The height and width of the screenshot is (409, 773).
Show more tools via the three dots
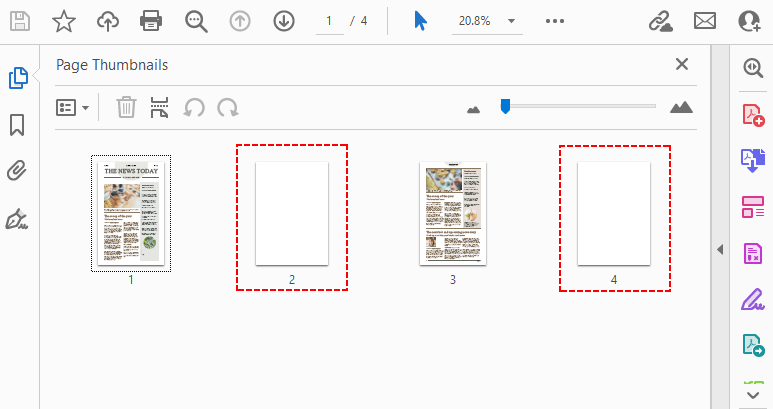(x=555, y=21)
